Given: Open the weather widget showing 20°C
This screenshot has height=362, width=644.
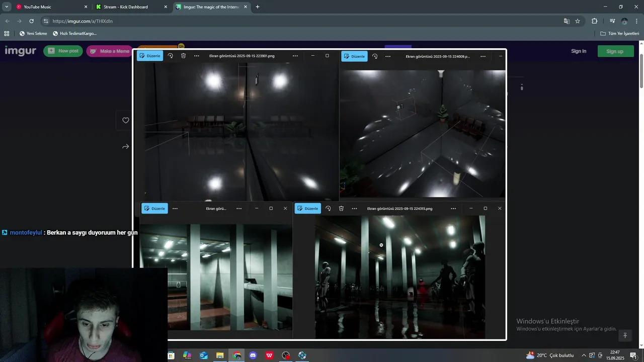Looking at the screenshot, I should point(550,355).
